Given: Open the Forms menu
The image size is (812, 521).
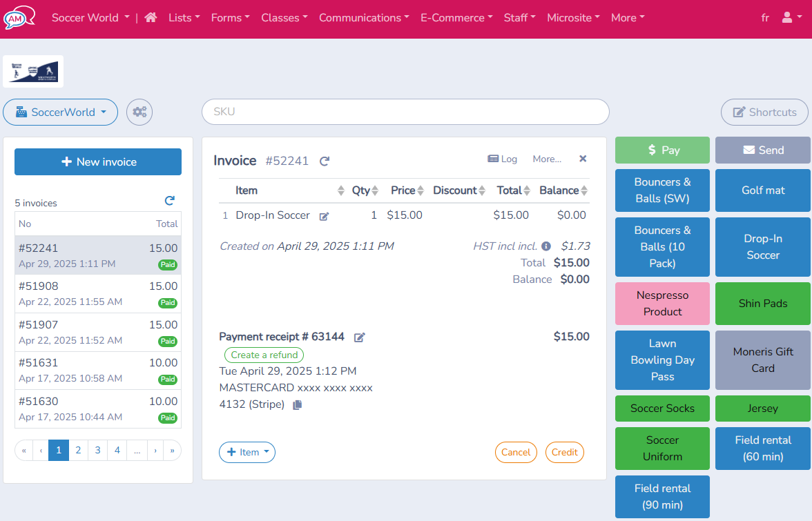Looking at the screenshot, I should (230, 17).
